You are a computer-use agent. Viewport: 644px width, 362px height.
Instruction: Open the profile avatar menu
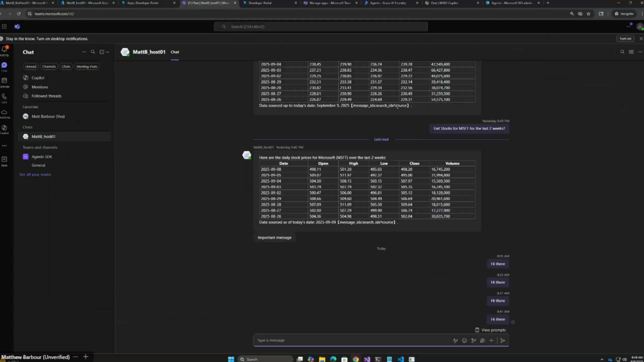point(640,26)
